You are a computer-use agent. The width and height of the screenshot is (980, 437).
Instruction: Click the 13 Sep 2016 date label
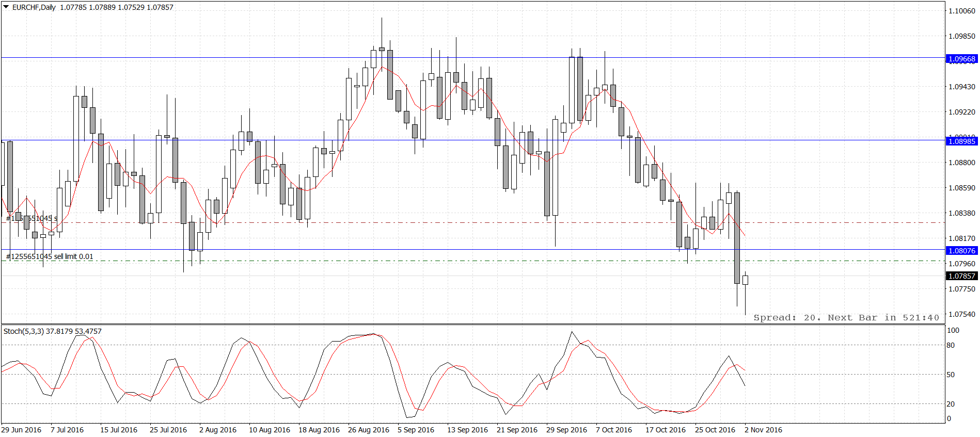click(x=467, y=430)
